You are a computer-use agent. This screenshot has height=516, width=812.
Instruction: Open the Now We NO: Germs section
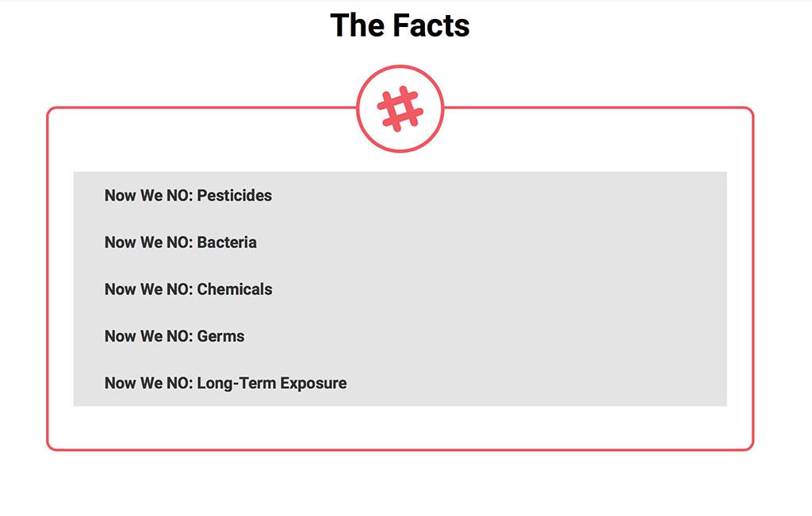400,336
